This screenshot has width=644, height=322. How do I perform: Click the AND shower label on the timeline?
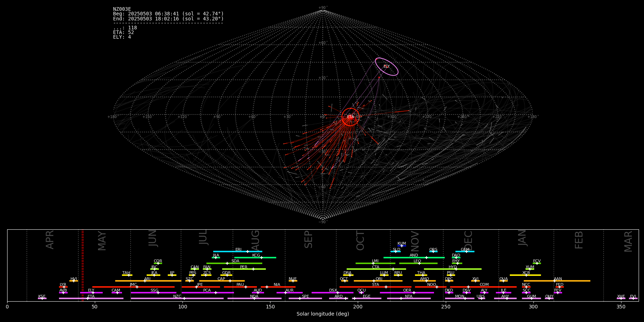(414, 255)
